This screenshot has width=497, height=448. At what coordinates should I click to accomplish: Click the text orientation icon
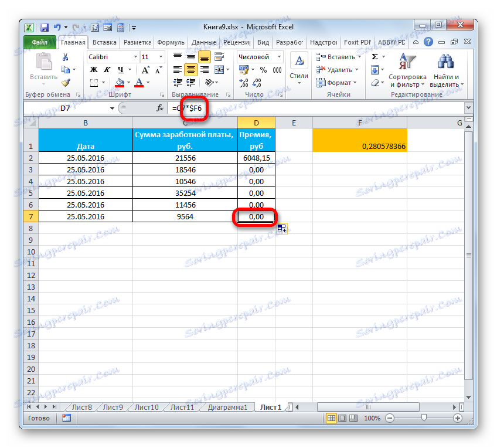coord(209,83)
